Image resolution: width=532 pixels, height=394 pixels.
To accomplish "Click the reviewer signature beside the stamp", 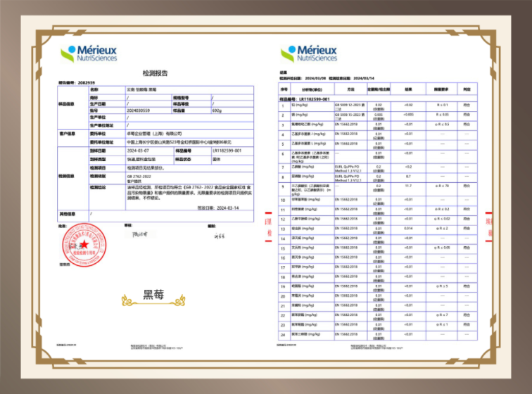I will point(140,234).
